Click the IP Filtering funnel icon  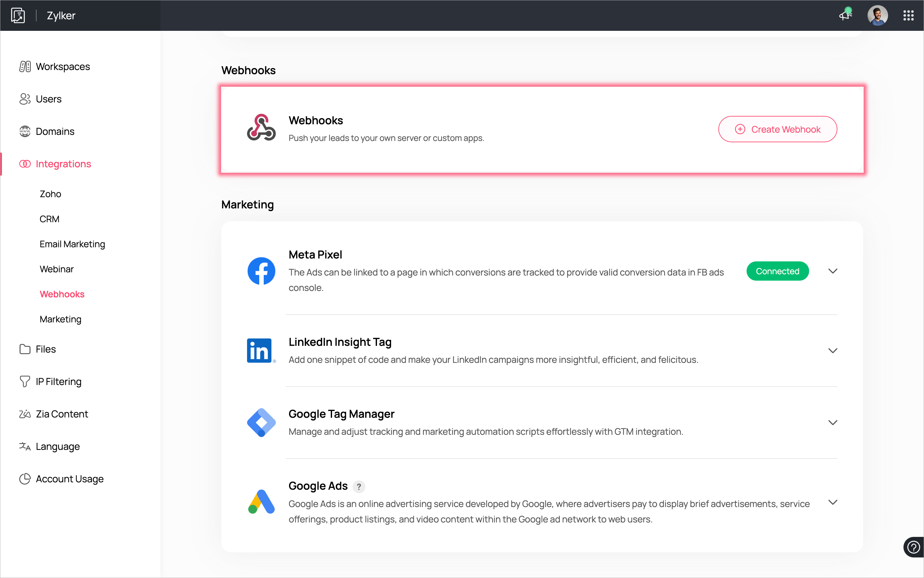click(x=25, y=381)
